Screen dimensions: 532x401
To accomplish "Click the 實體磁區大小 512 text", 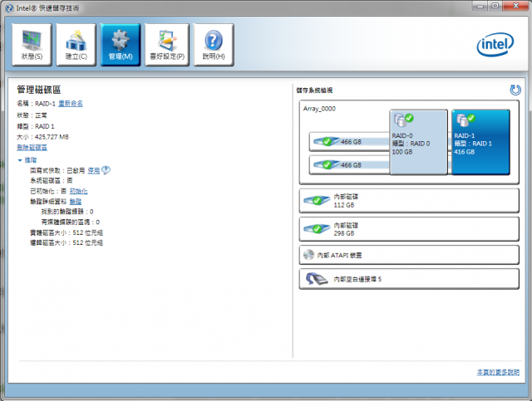I will point(66,232).
